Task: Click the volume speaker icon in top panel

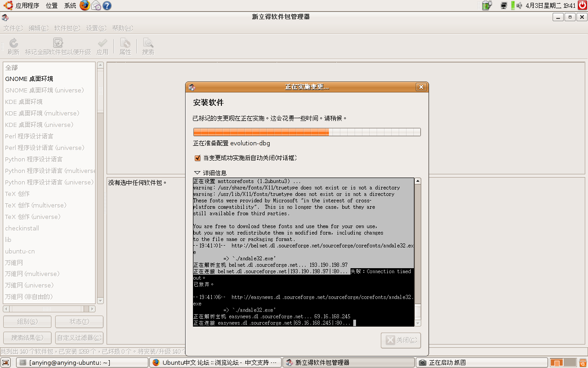Action: [519, 6]
